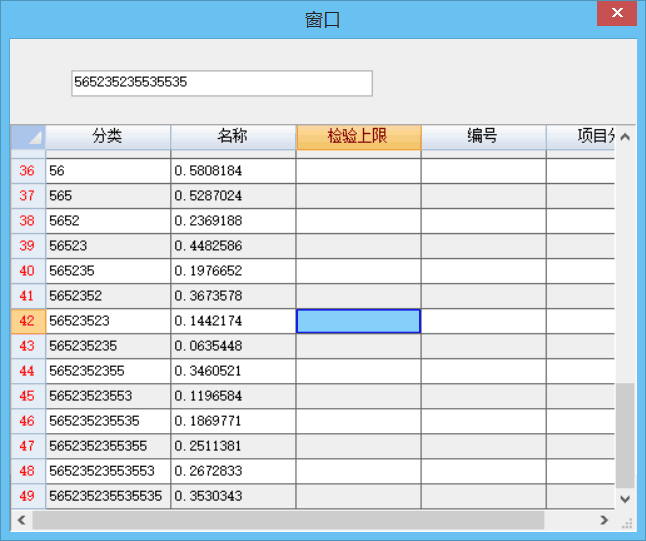Select row header number 36
The image size is (646, 541).
click(28, 171)
